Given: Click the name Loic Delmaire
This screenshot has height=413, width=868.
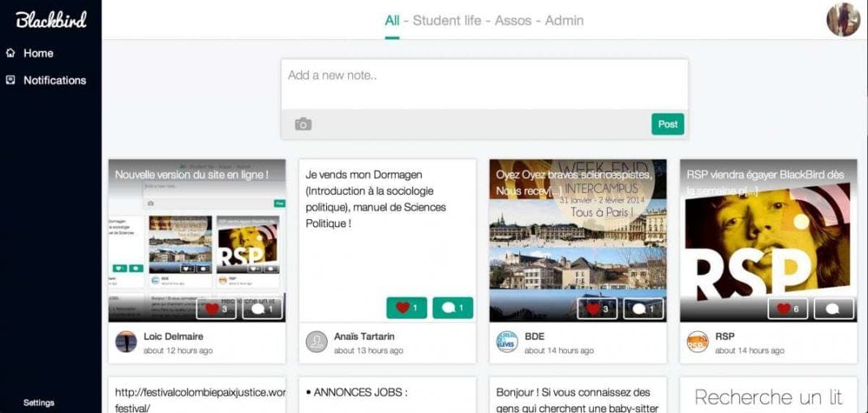Looking at the screenshot, I should coord(174,336).
